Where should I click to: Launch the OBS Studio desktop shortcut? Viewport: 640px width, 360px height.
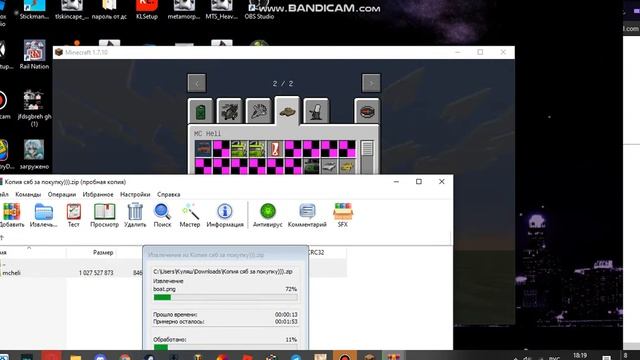(259, 10)
